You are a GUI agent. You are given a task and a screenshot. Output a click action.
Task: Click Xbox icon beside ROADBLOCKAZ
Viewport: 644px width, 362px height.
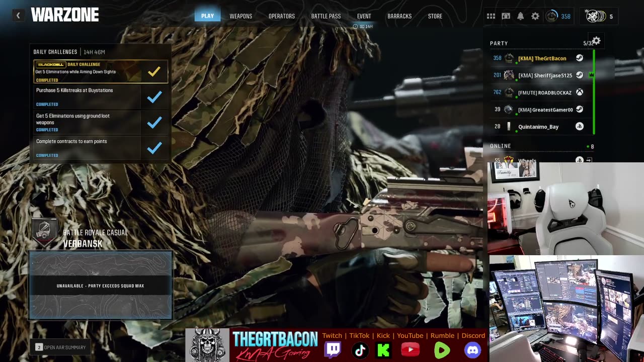580,93
